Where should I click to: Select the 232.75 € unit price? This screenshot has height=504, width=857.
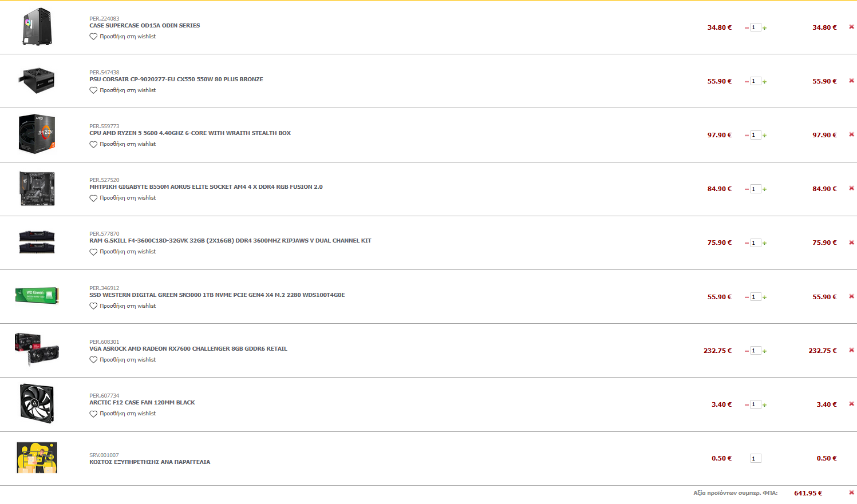pos(717,351)
